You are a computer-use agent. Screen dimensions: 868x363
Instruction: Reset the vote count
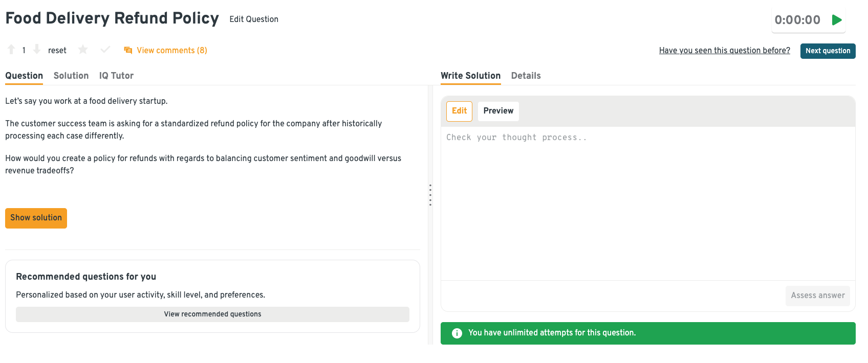coord(57,50)
